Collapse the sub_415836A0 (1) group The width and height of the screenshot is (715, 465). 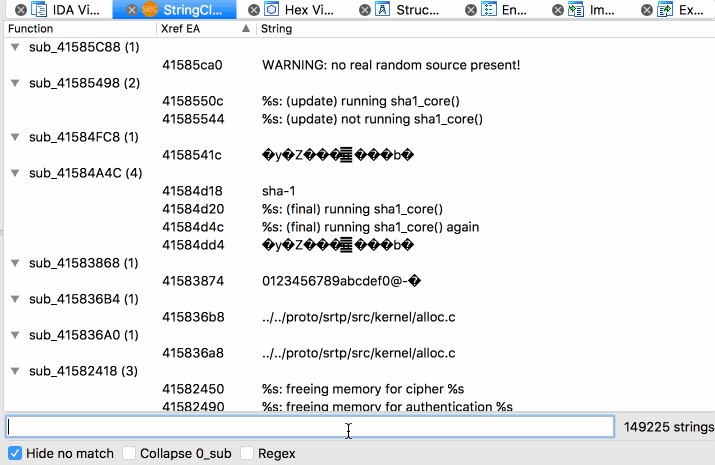(x=15, y=335)
